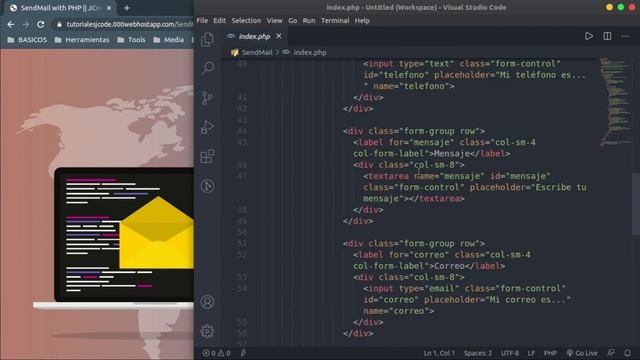Open the Manage gear icon in VS Code
This screenshot has height=360, width=640.
tap(207, 331)
